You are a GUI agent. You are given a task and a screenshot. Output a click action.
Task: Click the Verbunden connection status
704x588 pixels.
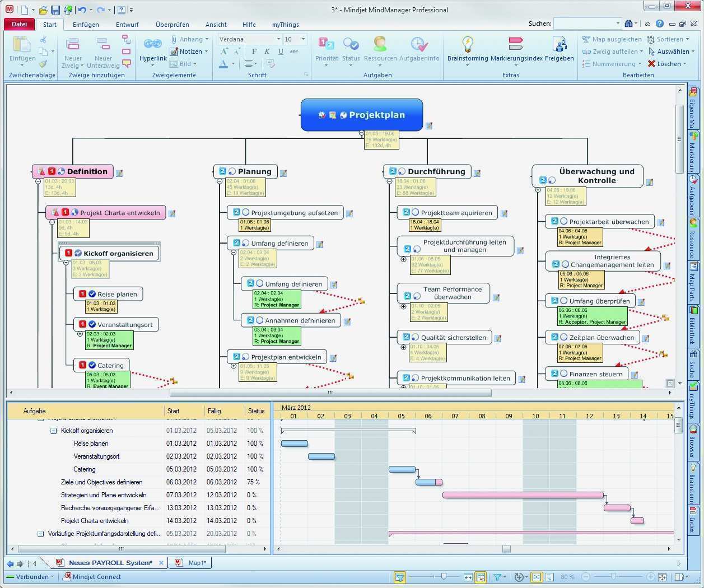[x=30, y=577]
